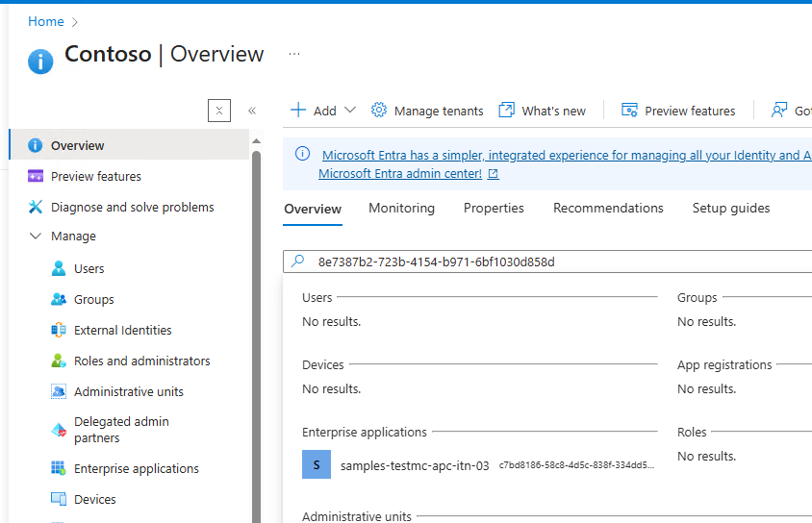Click the tenant search input field
The image size is (812, 523).
click(x=558, y=261)
